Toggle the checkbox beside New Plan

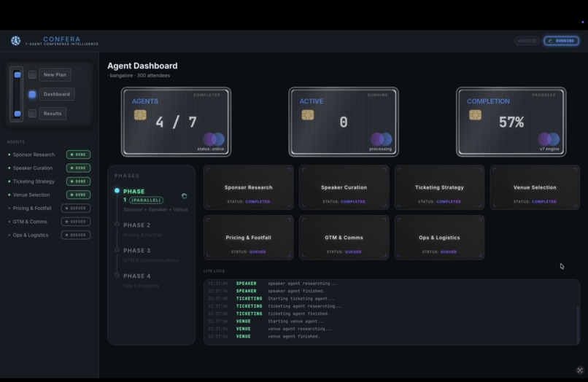point(32,74)
